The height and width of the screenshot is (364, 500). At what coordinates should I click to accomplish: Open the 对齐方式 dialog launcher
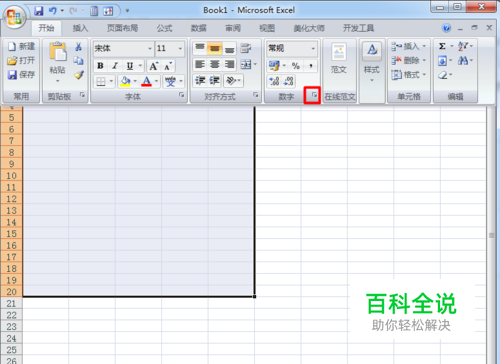256,95
